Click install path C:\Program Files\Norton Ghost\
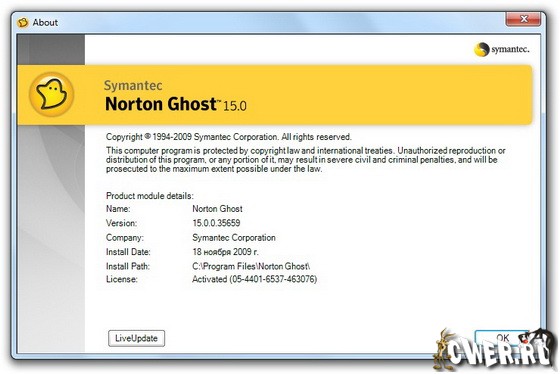560x374 pixels. 251,266
